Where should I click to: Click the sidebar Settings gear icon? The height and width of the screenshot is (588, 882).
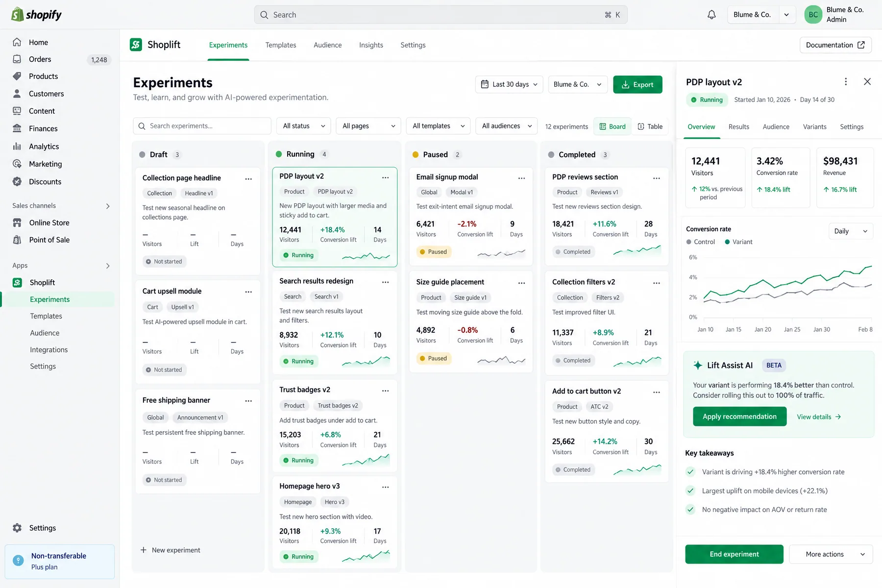coord(17,528)
